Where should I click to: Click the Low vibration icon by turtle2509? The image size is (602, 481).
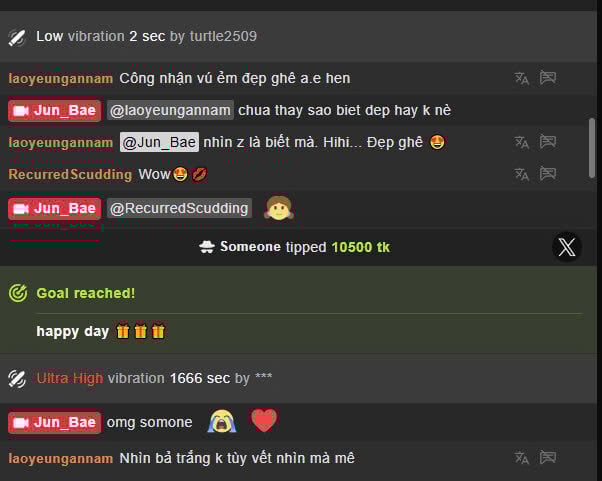point(17,37)
